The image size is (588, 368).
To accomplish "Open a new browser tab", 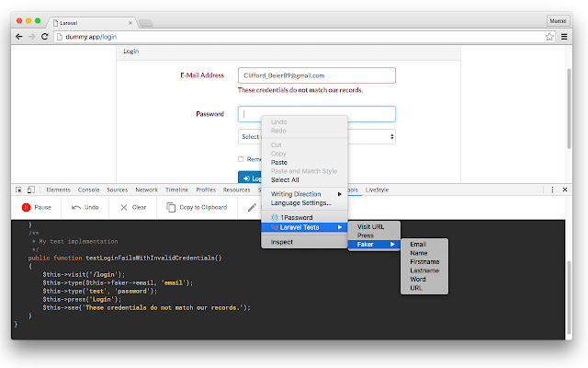I will pyautogui.click(x=145, y=23).
